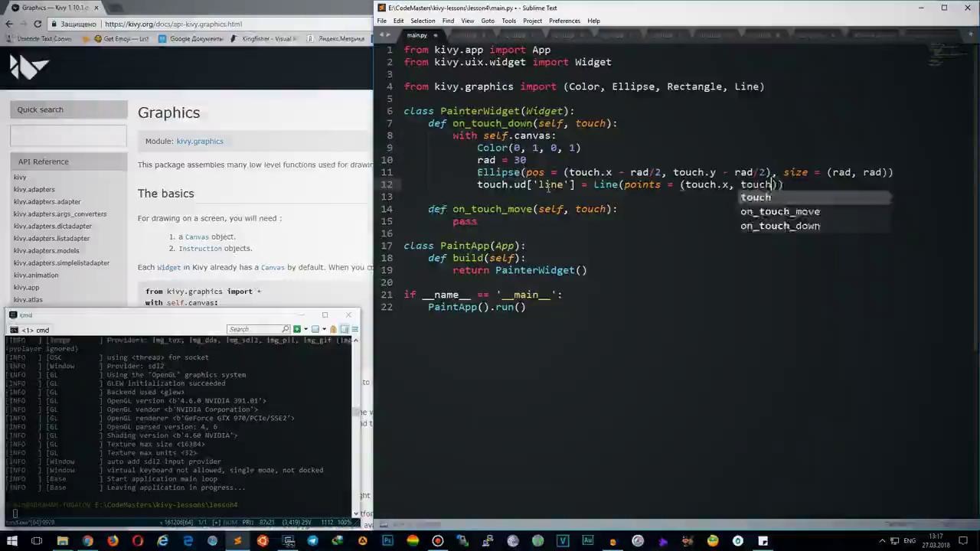
Task: Open the hamburger menu in ConEmu toolbar
Action: pyautogui.click(x=354, y=329)
